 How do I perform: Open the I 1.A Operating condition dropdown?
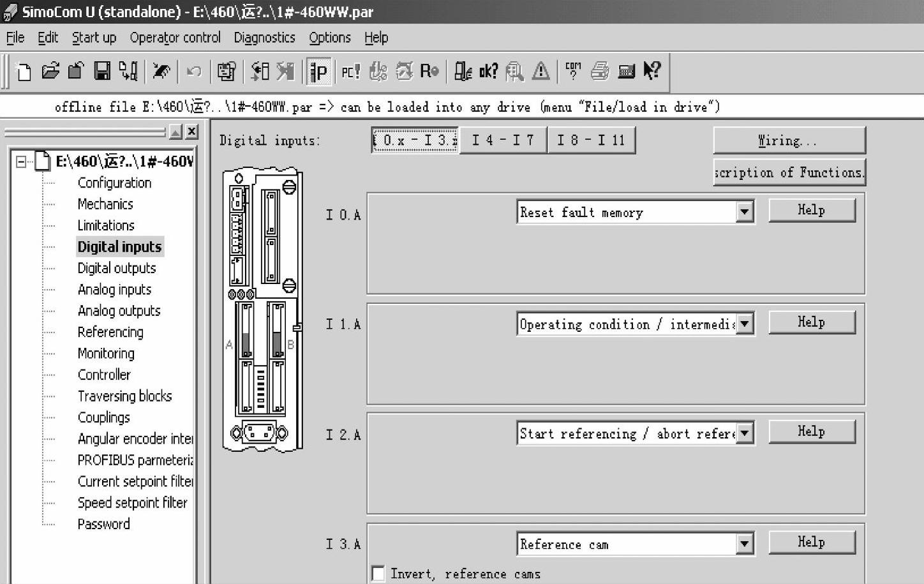coord(744,324)
